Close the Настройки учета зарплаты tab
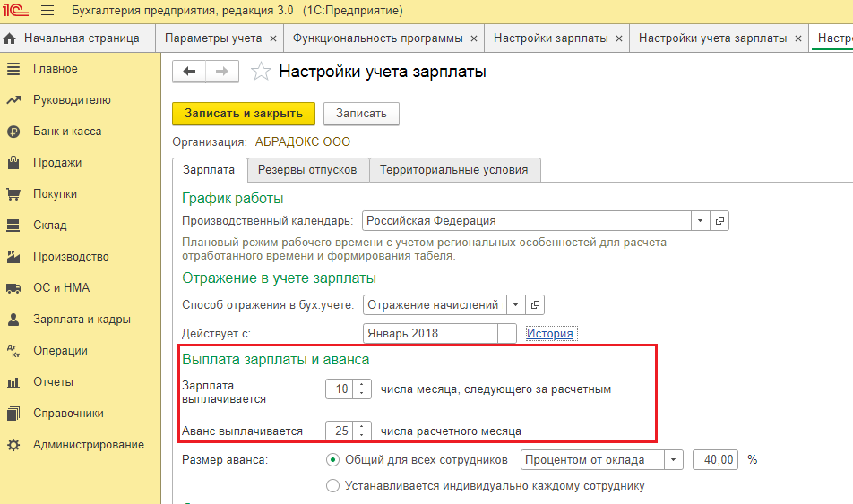 pyautogui.click(x=798, y=38)
